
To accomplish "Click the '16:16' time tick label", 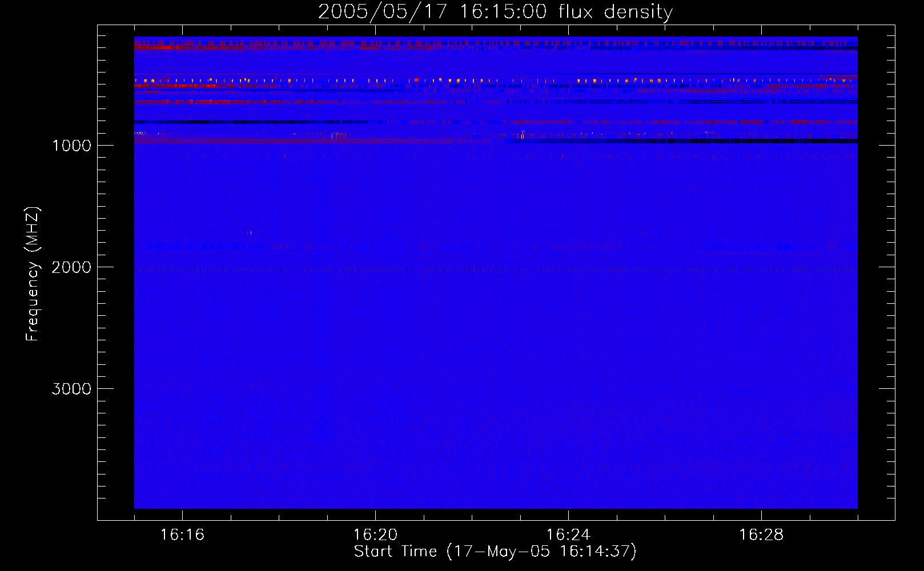I will click(x=182, y=535).
